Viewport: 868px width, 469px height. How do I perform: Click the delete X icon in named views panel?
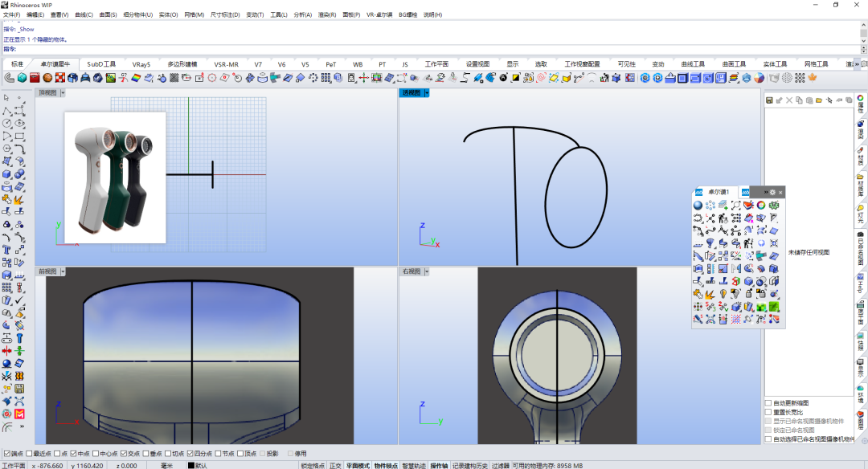point(789,100)
